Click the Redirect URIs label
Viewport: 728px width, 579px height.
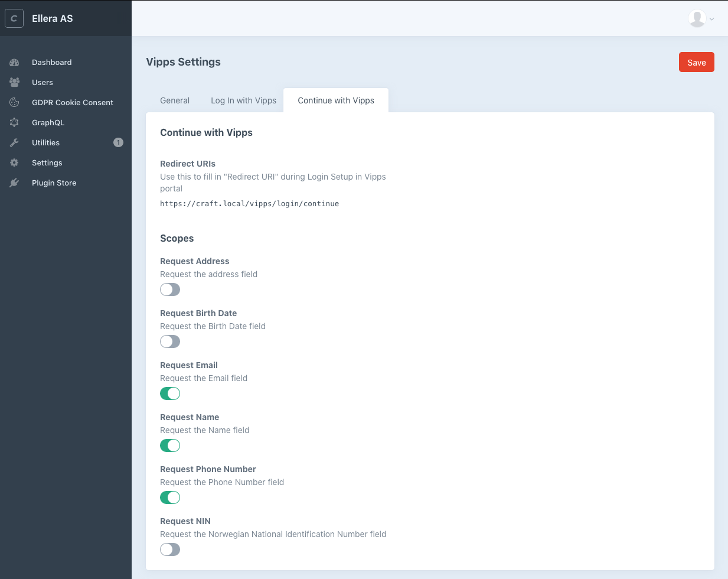[188, 164]
